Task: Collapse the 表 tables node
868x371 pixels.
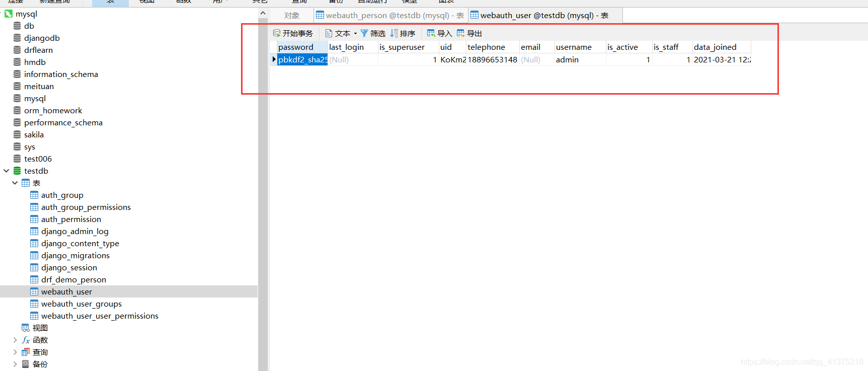Action: [x=15, y=183]
